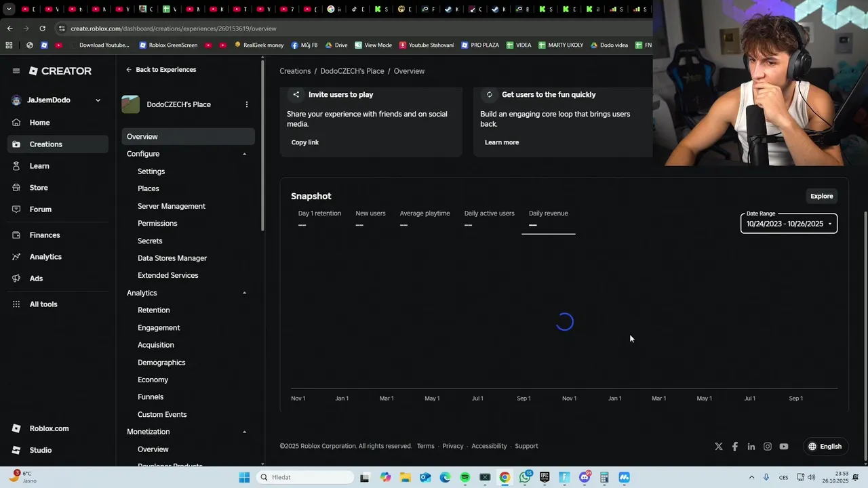Screen dimensions: 868x488
Task: Reload the page in Chrome
Action: click(x=43, y=28)
